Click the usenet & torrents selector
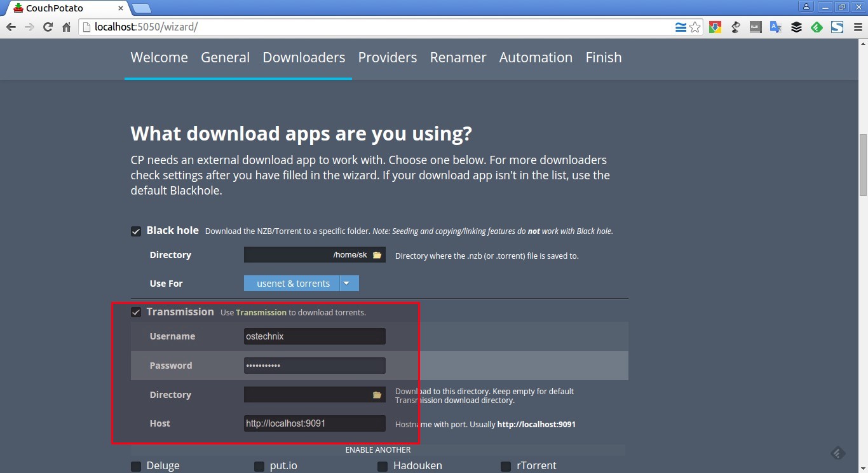 tap(293, 284)
